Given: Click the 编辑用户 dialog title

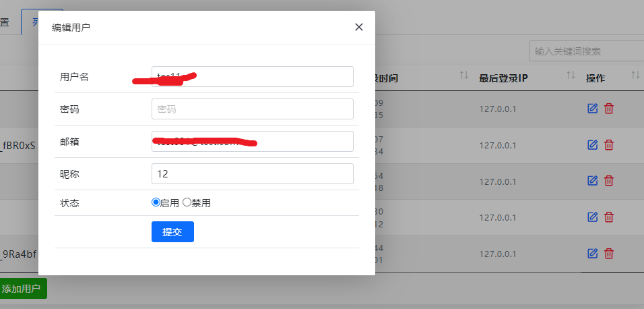Looking at the screenshot, I should click(71, 28).
